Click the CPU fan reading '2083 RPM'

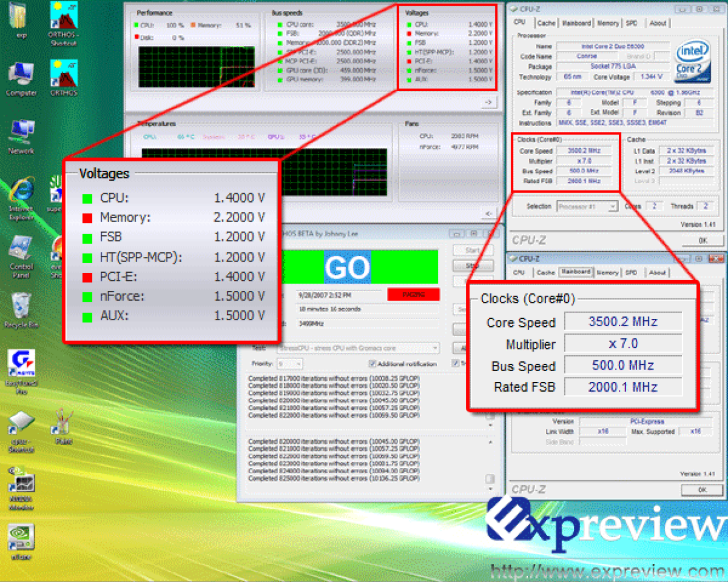click(465, 136)
